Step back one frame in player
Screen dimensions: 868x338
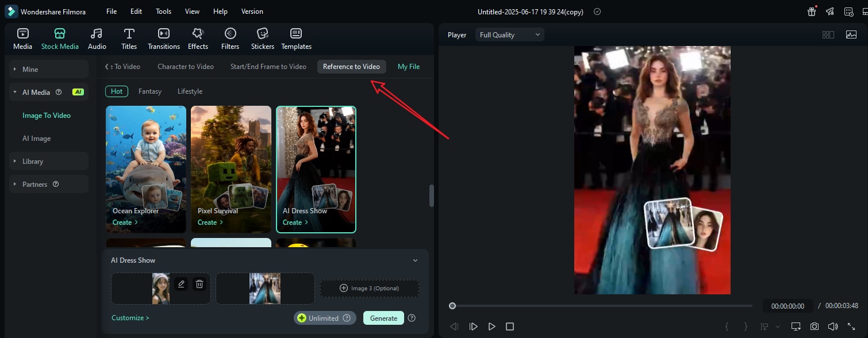click(454, 327)
